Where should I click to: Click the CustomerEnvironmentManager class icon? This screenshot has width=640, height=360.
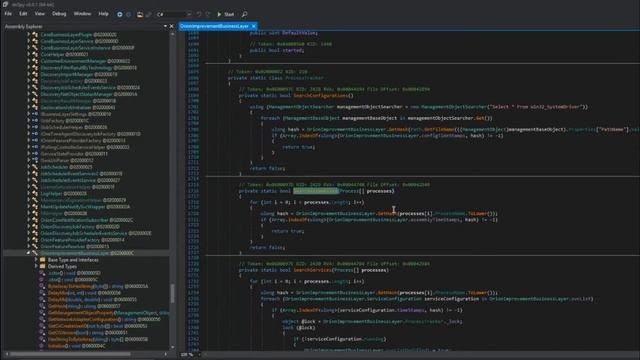tap(36, 61)
